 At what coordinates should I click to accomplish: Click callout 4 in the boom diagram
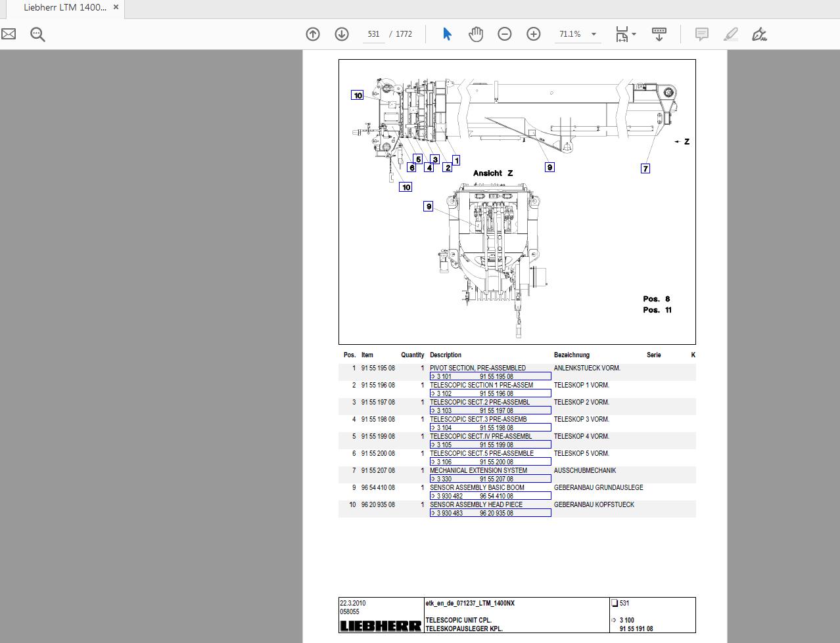[x=429, y=167]
